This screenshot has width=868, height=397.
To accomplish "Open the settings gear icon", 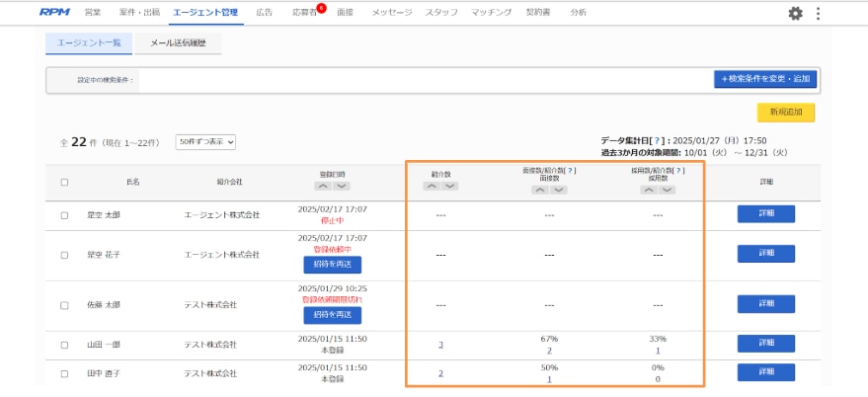I will coord(795,13).
